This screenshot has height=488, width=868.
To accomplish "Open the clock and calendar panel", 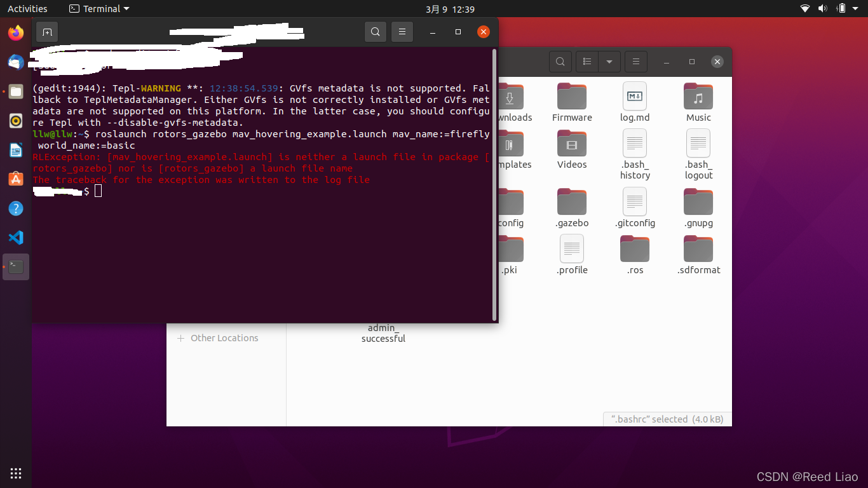I will point(450,9).
